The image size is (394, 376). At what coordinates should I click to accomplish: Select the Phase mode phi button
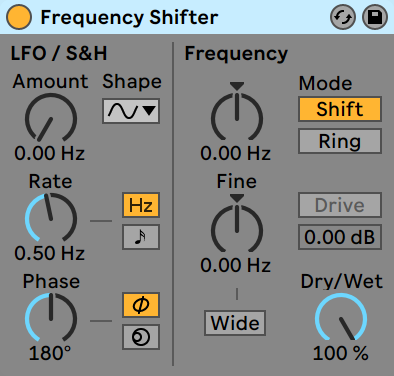coord(141,305)
